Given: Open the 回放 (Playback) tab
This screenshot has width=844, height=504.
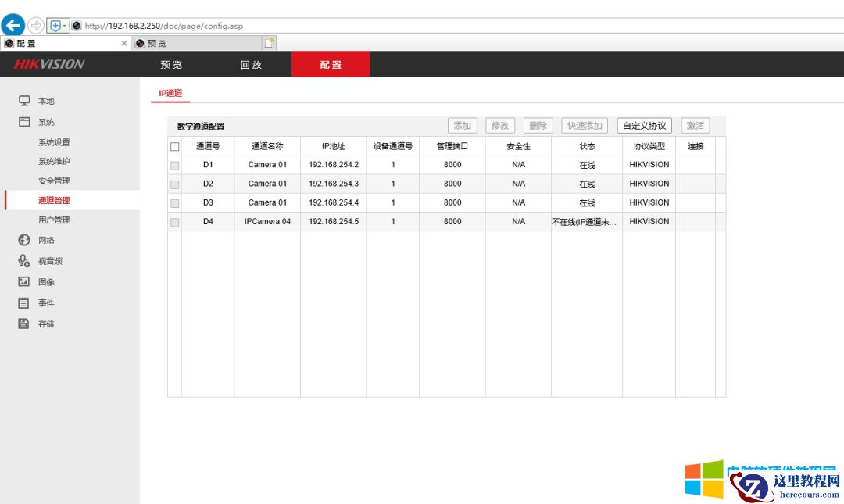Looking at the screenshot, I should pyautogui.click(x=250, y=65).
